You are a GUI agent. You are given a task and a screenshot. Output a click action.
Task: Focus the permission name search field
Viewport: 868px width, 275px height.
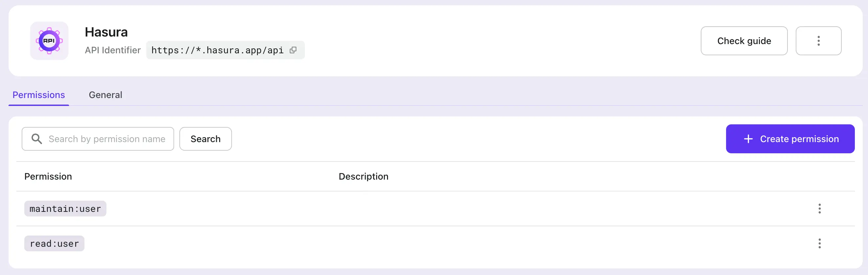(107, 139)
